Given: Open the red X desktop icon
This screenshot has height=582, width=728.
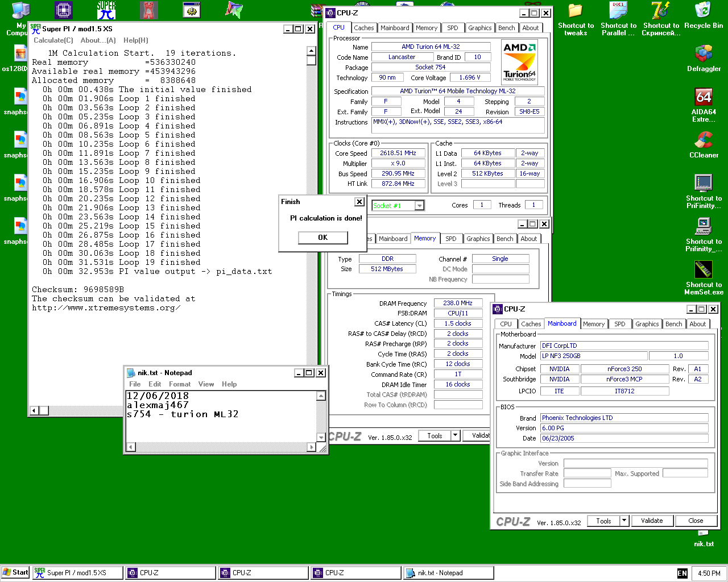Looking at the screenshot, I should click(x=149, y=10).
